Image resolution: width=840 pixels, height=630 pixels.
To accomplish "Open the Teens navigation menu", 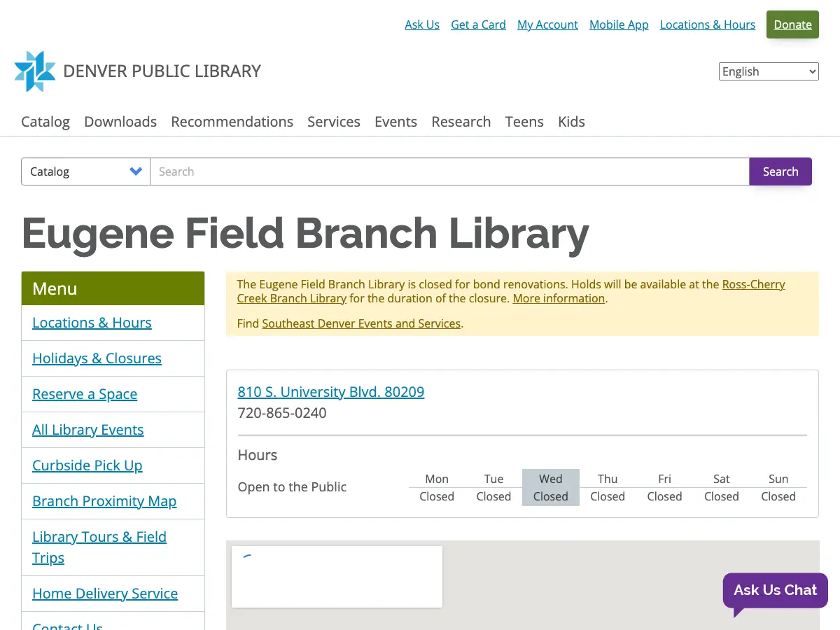I will pyautogui.click(x=524, y=122).
